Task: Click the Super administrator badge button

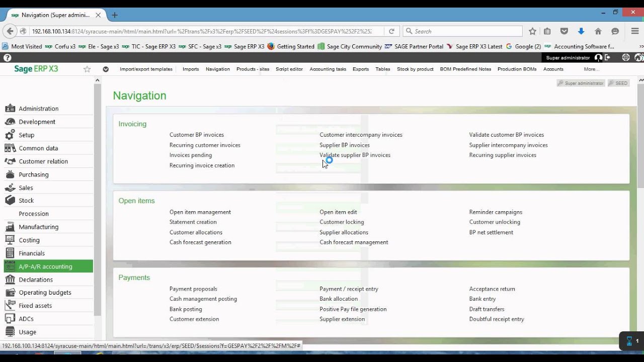Action: [581, 83]
